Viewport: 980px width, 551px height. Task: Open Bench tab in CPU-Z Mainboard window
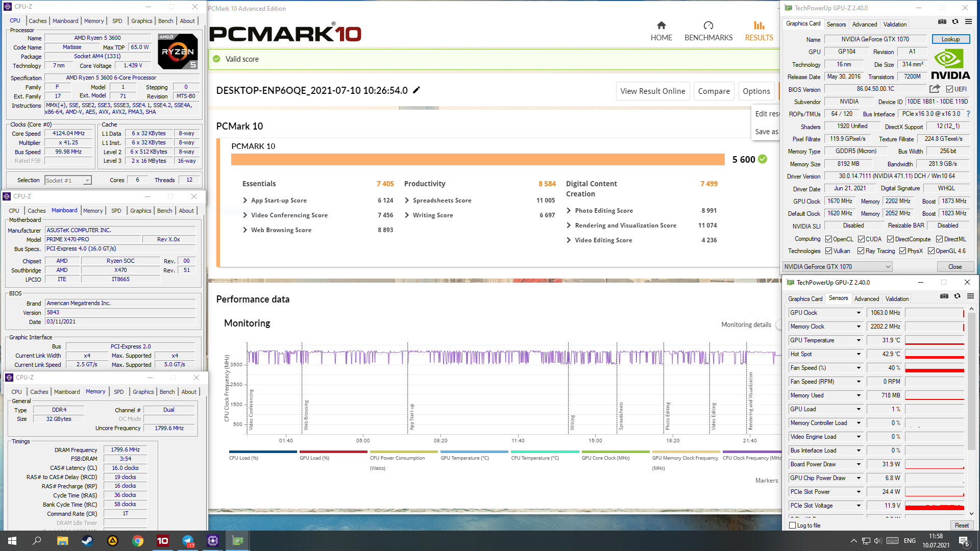(164, 211)
